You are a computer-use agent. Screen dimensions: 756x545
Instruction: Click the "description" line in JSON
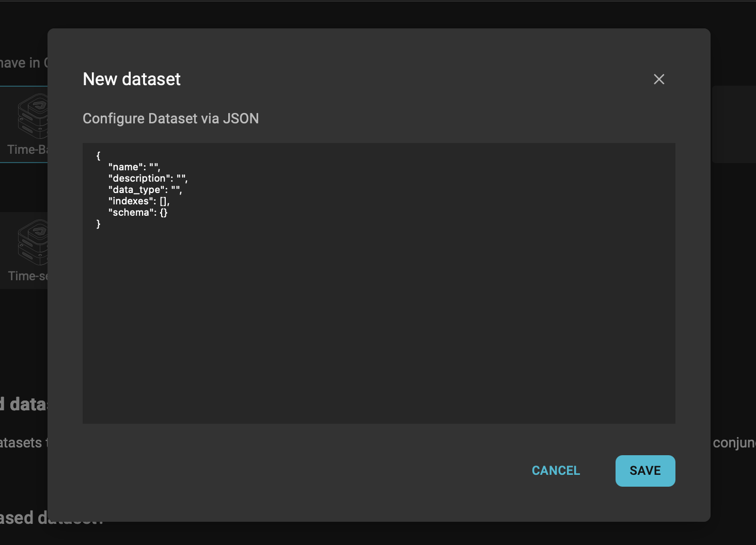(148, 178)
